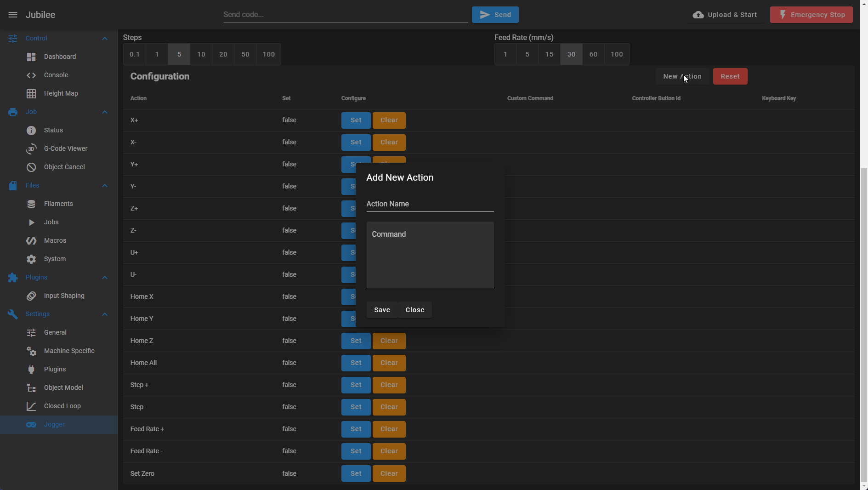Click the Plugins section puzzle icon
868x490 pixels.
(13, 277)
